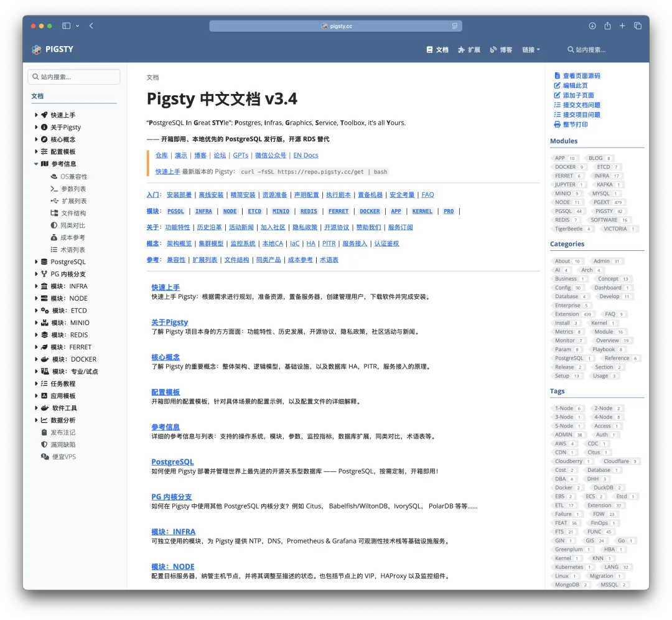
Task: Open the FAQ link in 入门 row
Action: point(427,195)
